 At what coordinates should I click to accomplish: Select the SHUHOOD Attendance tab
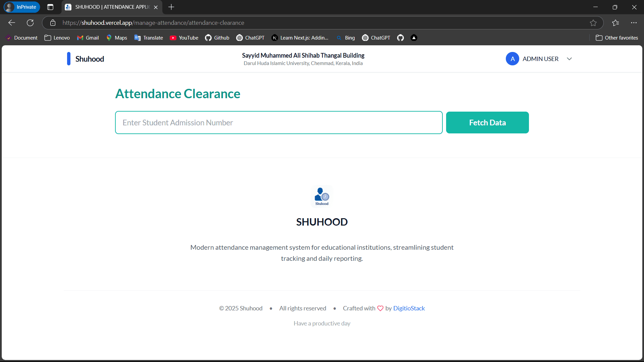tap(112, 7)
